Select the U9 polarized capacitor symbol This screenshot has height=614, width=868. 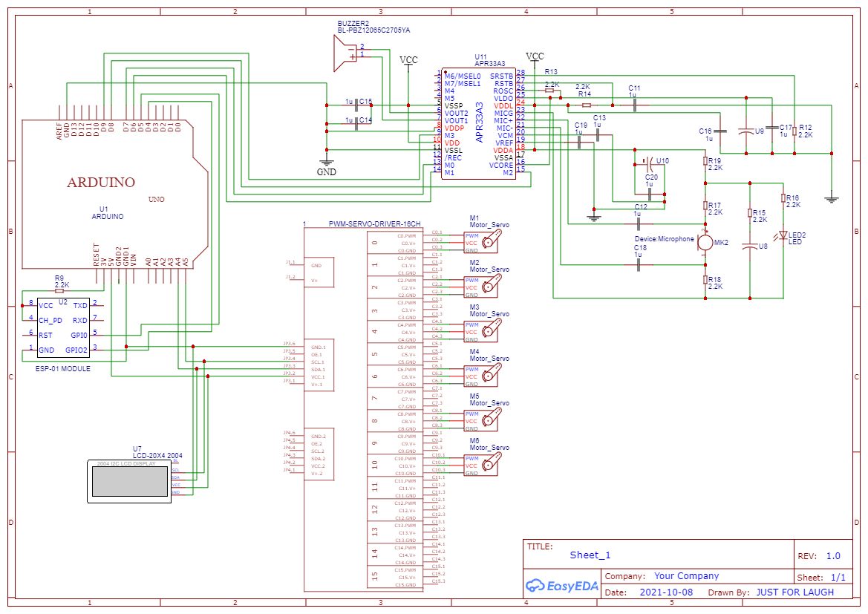coord(745,131)
